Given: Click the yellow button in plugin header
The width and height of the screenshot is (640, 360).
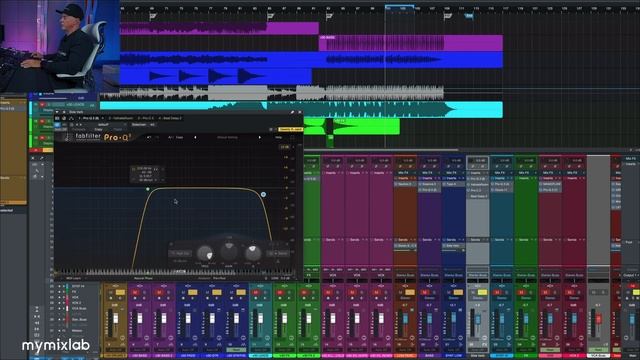Looking at the screenshot, I should click(x=291, y=129).
